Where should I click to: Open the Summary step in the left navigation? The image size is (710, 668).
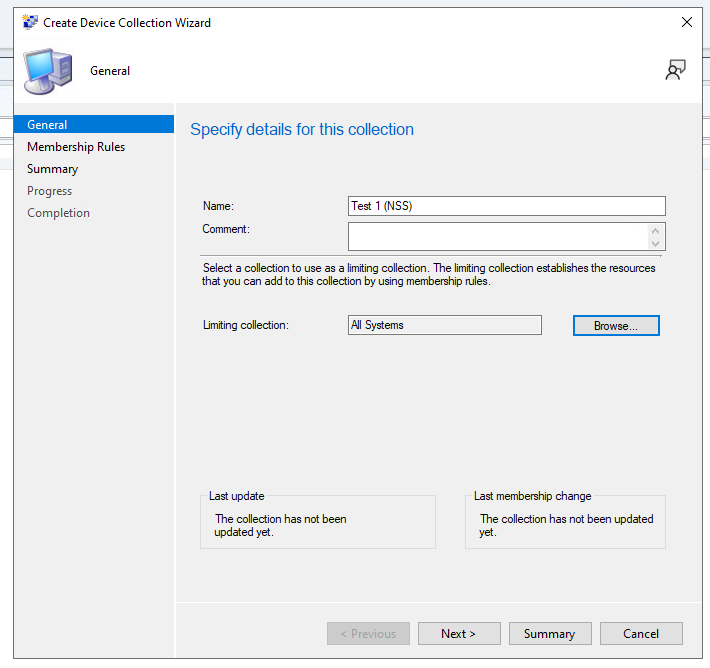[x=52, y=169]
